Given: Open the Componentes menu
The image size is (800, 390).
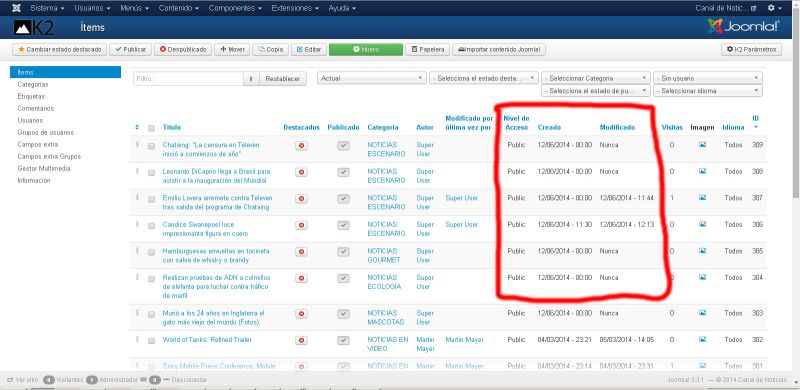Looking at the screenshot, I should (x=235, y=8).
